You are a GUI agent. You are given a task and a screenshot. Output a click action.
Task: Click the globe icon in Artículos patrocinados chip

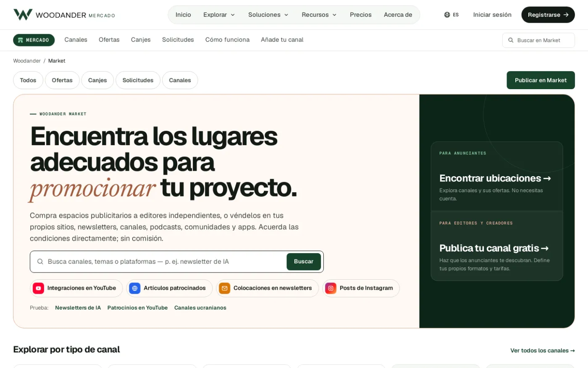[135, 288]
